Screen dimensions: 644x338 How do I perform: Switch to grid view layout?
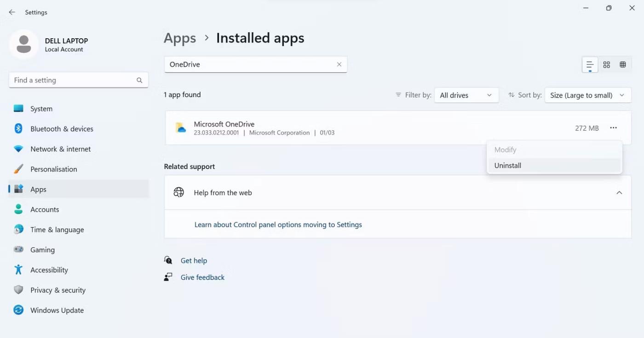pos(606,64)
